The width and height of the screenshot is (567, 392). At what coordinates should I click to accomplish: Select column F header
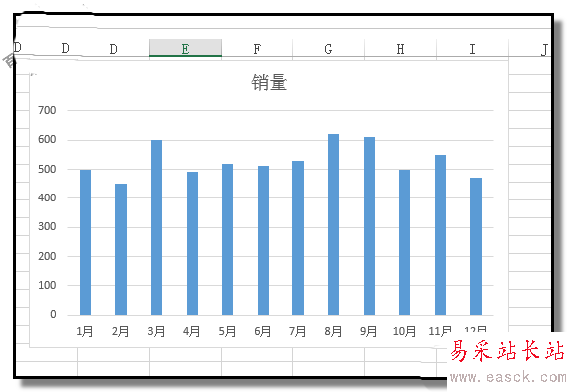click(257, 48)
